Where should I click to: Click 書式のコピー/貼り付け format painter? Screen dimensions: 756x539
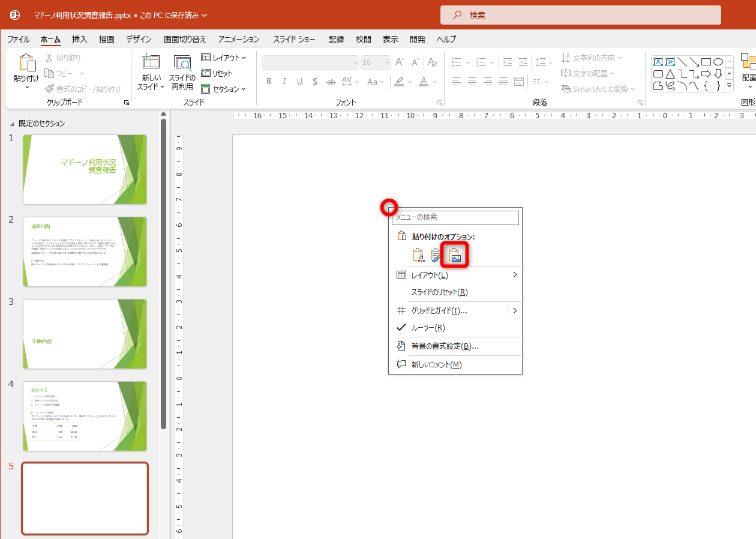point(83,89)
